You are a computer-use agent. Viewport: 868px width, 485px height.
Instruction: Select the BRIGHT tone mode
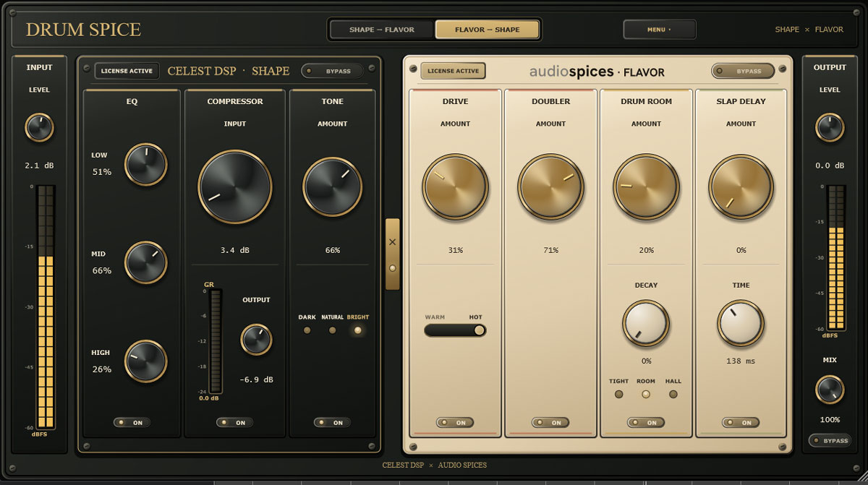tap(357, 330)
